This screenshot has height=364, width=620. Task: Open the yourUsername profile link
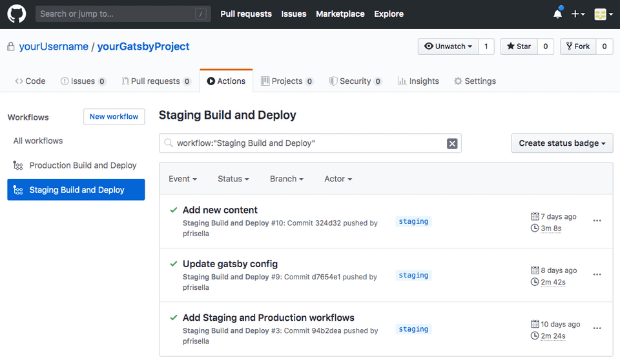[54, 46]
